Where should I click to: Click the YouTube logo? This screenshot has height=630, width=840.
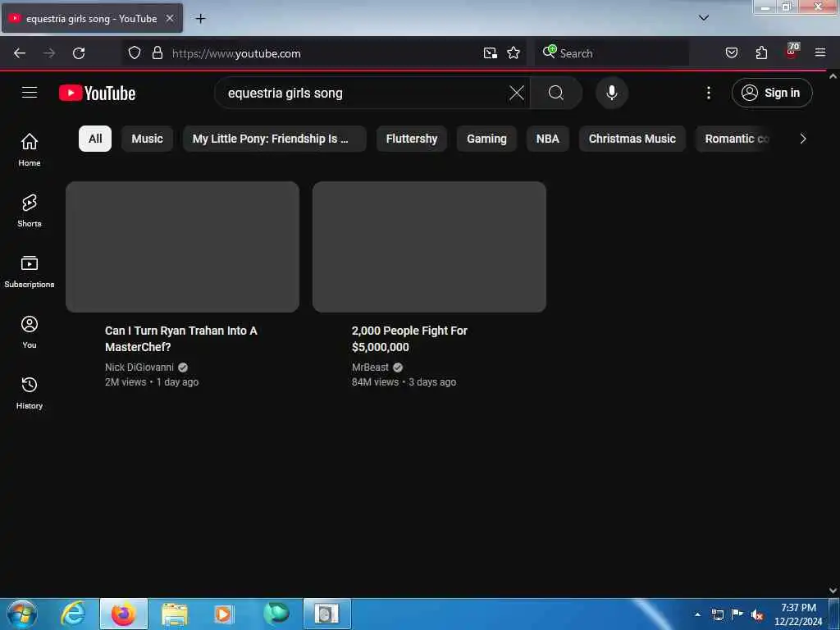[97, 94]
